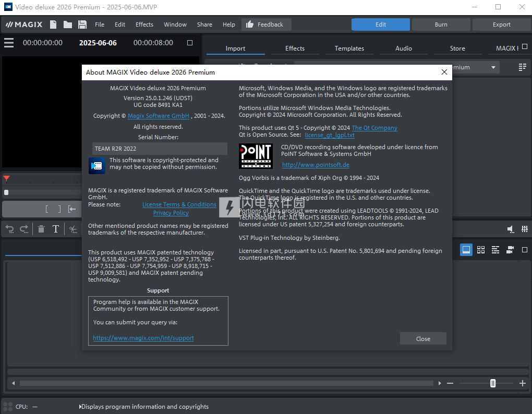Click the New project document icon
532x414 pixels.
point(53,25)
